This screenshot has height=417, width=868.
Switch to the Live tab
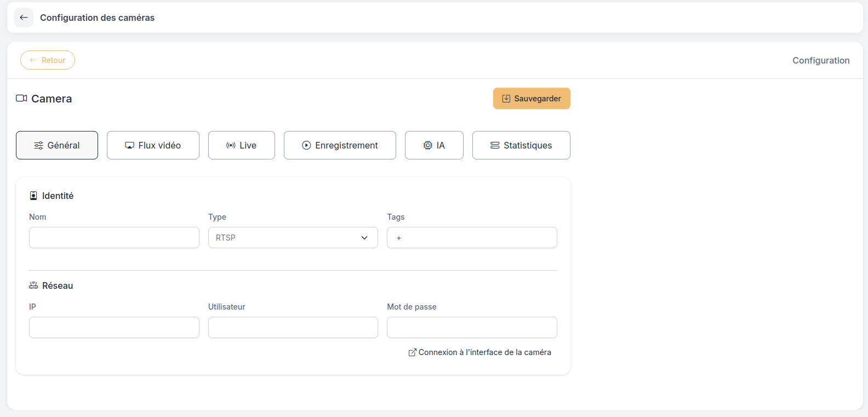pos(242,145)
